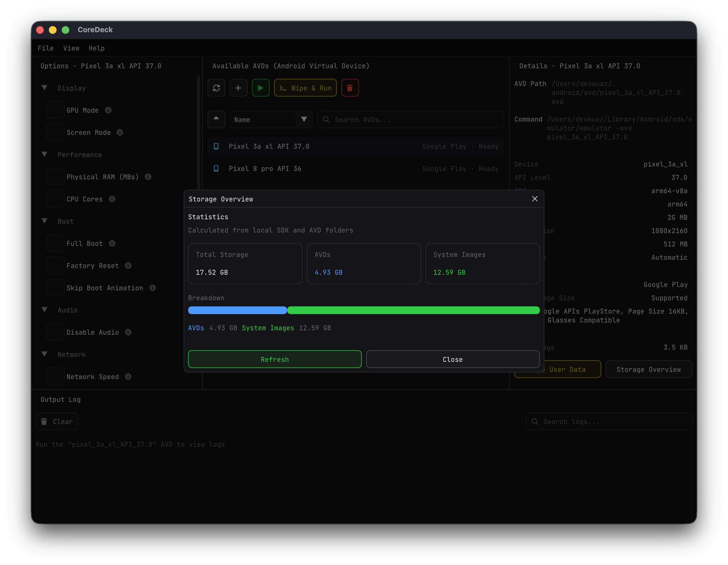Click info icon next to Screen Mode

click(x=120, y=132)
